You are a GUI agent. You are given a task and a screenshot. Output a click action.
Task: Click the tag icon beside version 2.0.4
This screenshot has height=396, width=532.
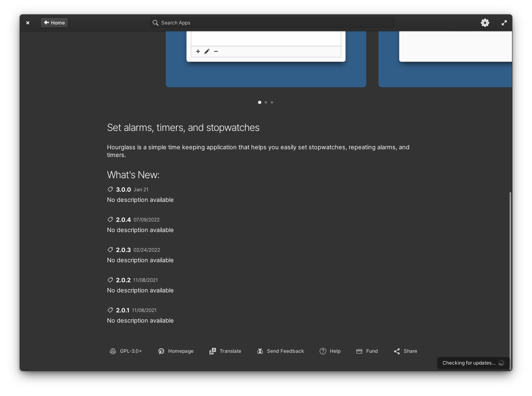110,219
